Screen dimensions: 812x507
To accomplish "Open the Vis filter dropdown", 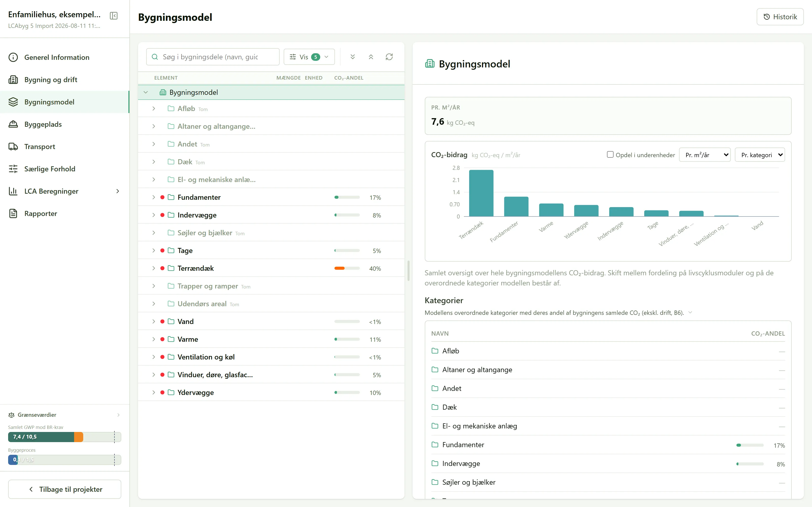I will [x=309, y=57].
